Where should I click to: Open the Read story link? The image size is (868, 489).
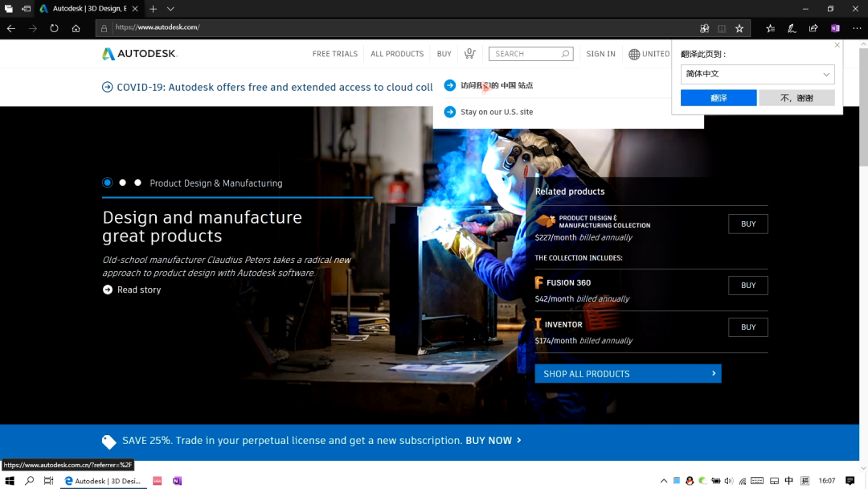(x=132, y=290)
